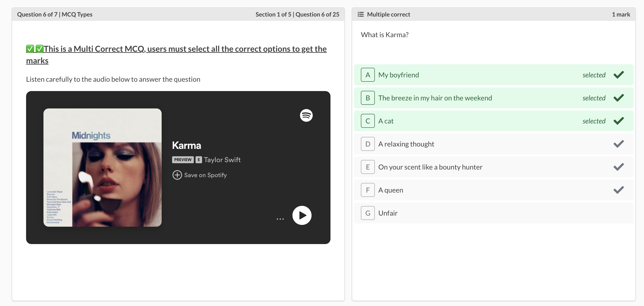Click the Taylor Swift artist link
This screenshot has width=644, height=306.
(222, 160)
